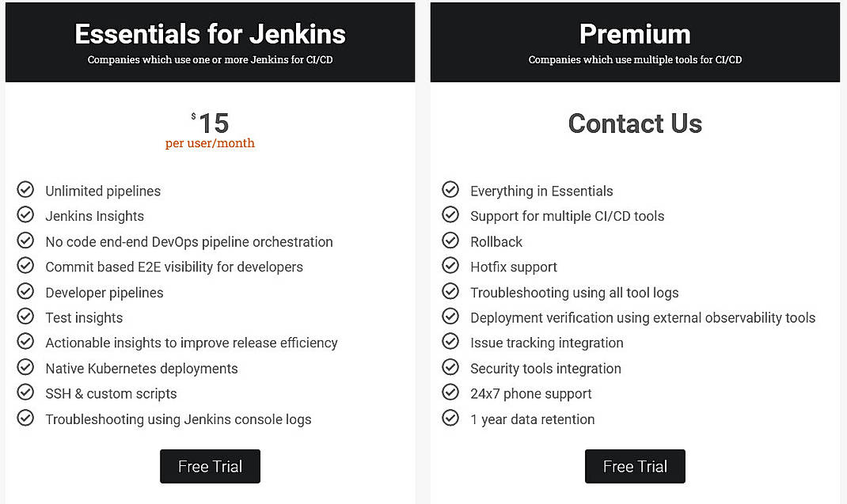Image resolution: width=847 pixels, height=504 pixels.
Task: Click the checkmark beside Developer pipelines
Action: pyautogui.click(x=26, y=291)
